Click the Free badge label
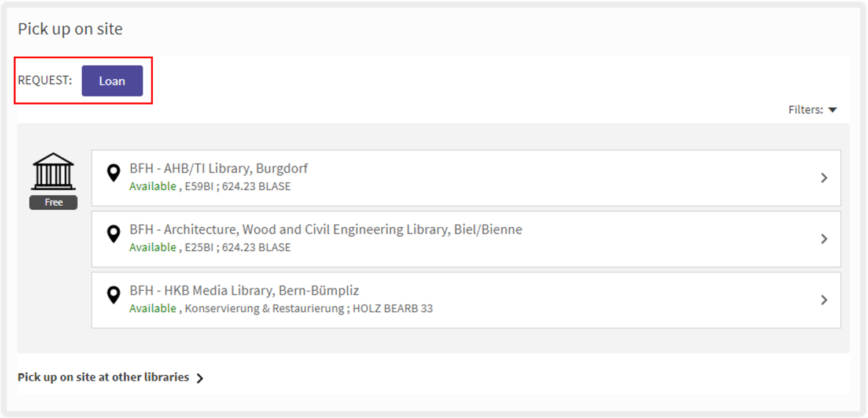The height and width of the screenshot is (418, 868). tap(53, 202)
